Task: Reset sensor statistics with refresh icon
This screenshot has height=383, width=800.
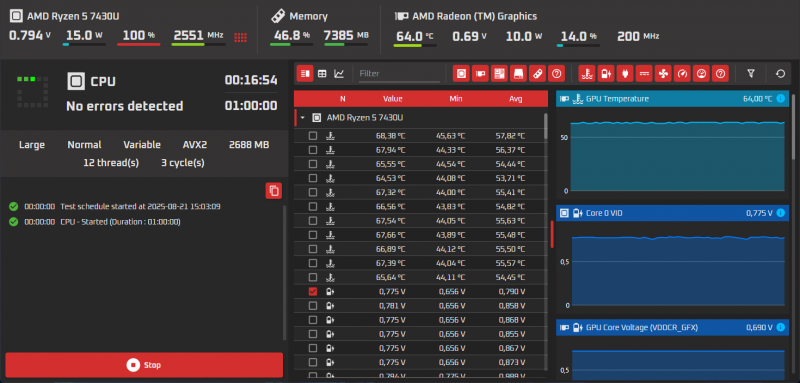Action: tap(780, 74)
